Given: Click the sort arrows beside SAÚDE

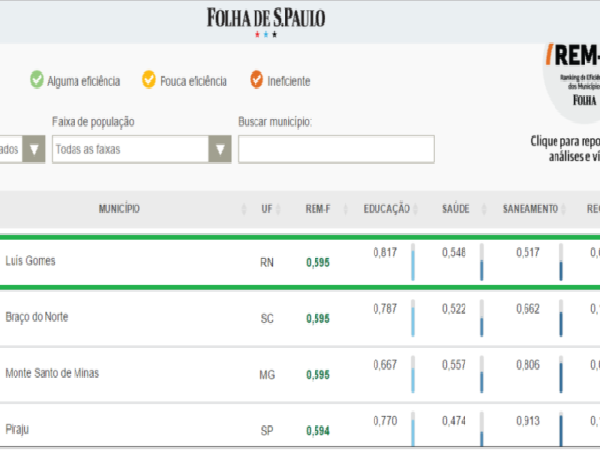Looking at the screenshot, I should (484, 209).
